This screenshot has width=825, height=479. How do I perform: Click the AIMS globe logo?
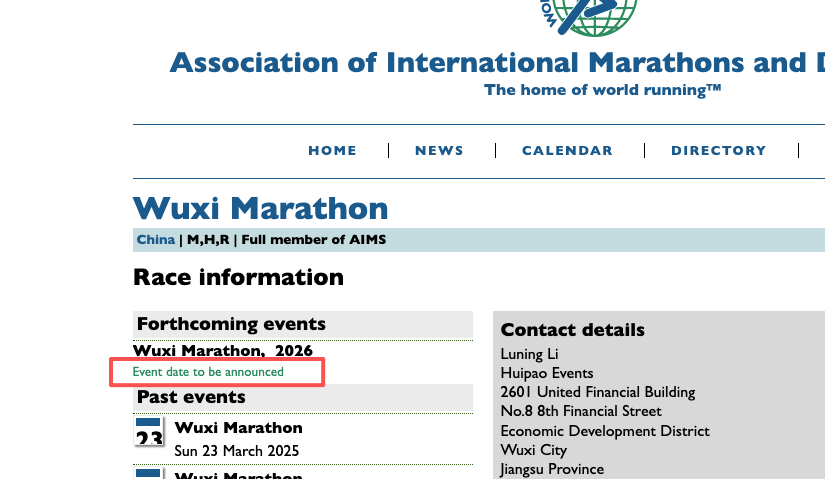586,14
